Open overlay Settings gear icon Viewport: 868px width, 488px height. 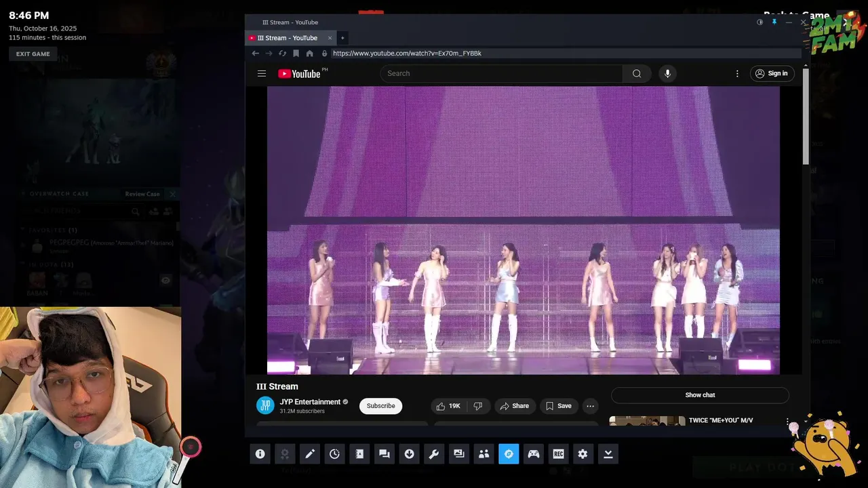coord(583,454)
